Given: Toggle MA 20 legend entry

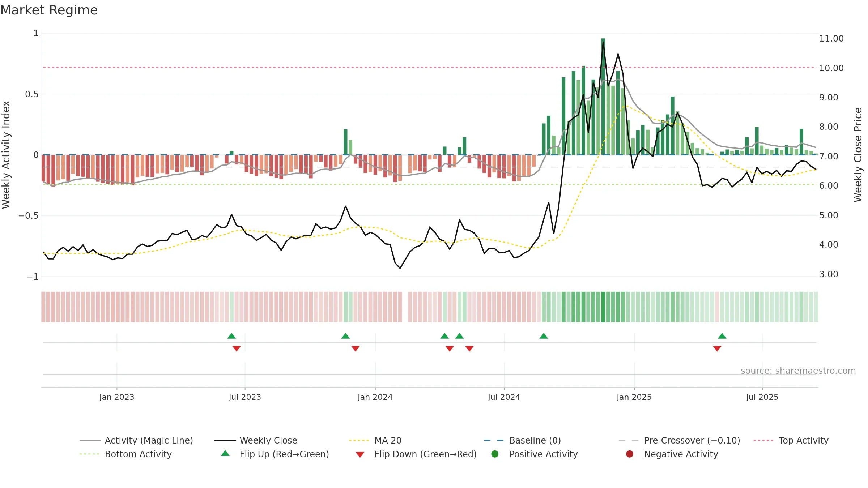Looking at the screenshot, I should pyautogui.click(x=375, y=440).
